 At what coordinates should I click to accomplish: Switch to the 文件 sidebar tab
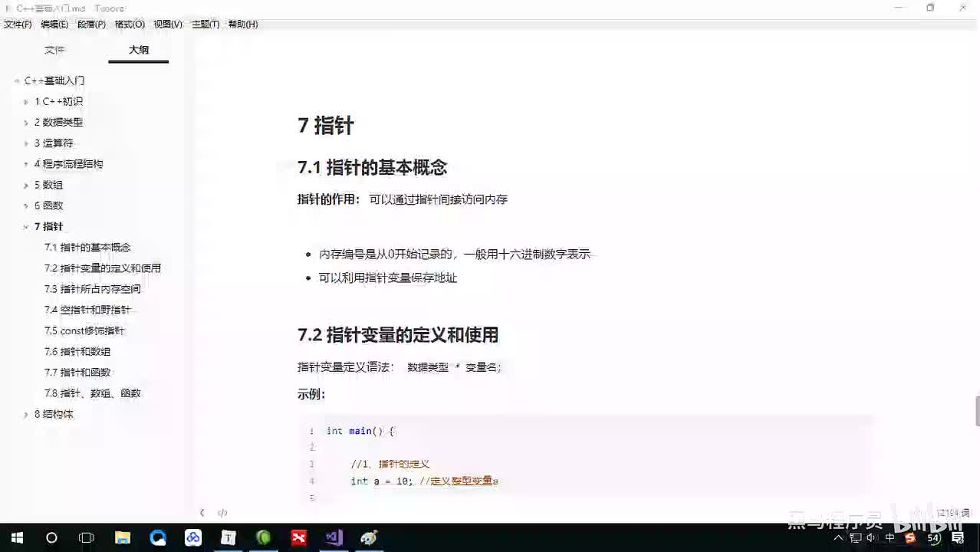54,50
